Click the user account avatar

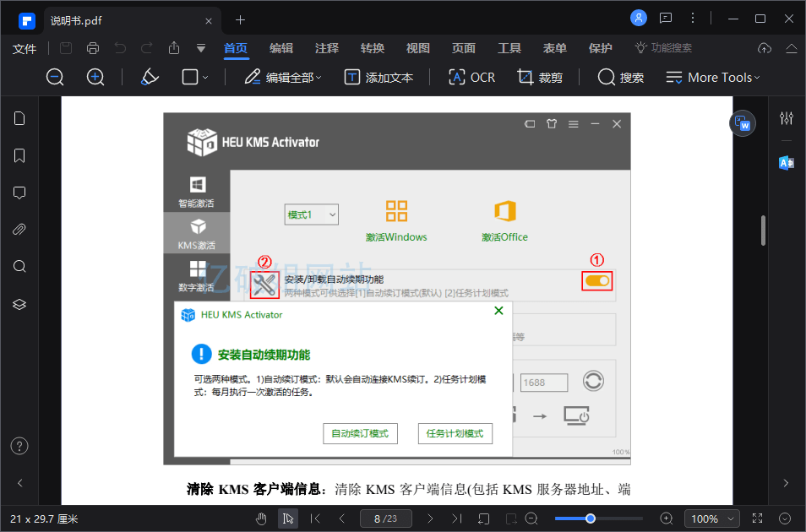coord(639,19)
